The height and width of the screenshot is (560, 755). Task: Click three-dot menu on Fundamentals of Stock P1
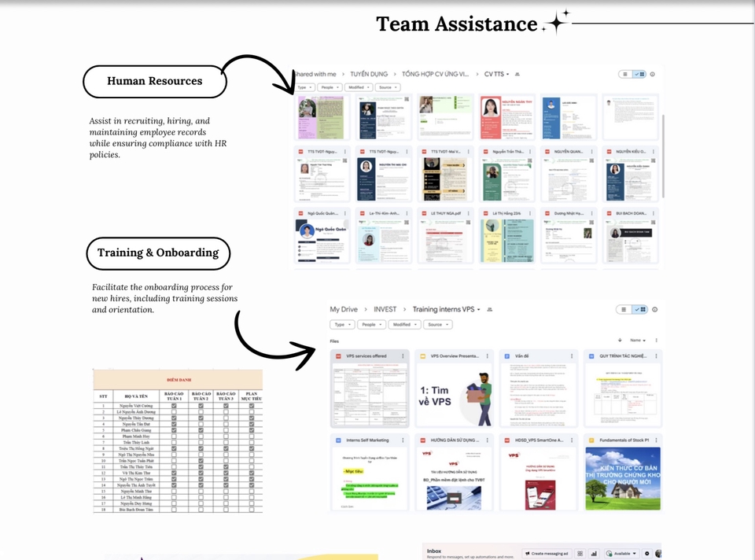click(x=657, y=440)
